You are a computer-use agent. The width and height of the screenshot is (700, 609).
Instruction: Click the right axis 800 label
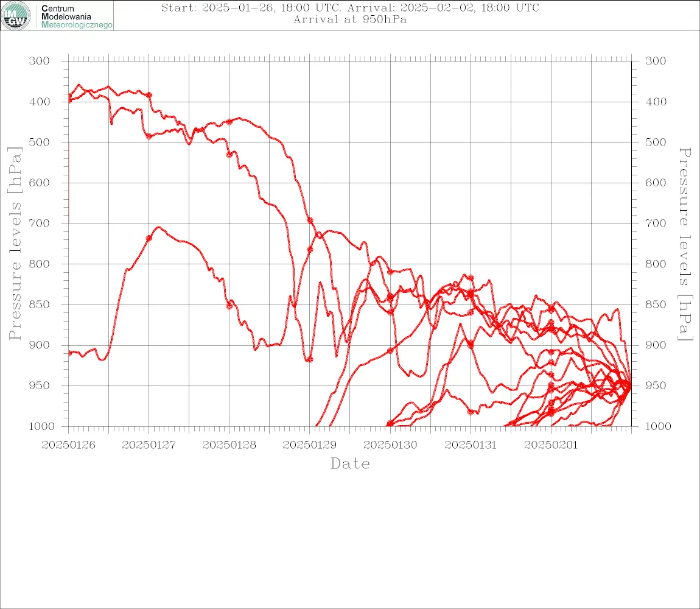pyautogui.click(x=656, y=264)
